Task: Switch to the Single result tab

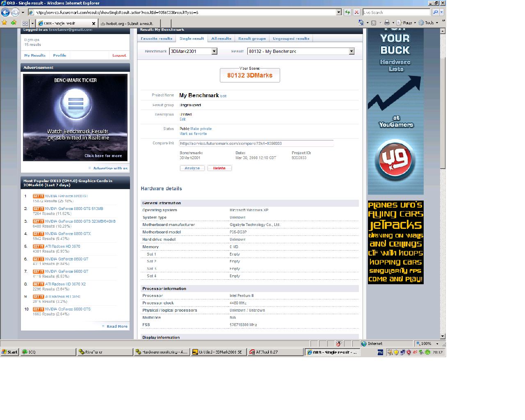Action: coord(192,39)
